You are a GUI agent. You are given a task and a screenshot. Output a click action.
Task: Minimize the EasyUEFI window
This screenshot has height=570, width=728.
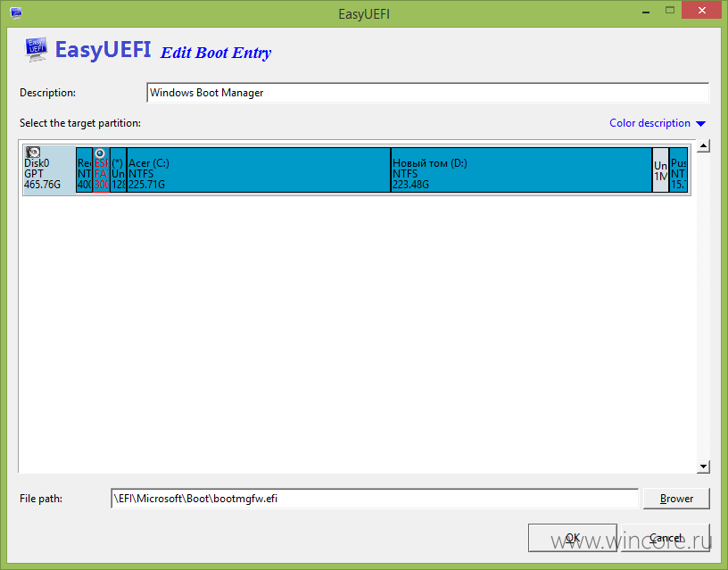pyautogui.click(x=645, y=12)
